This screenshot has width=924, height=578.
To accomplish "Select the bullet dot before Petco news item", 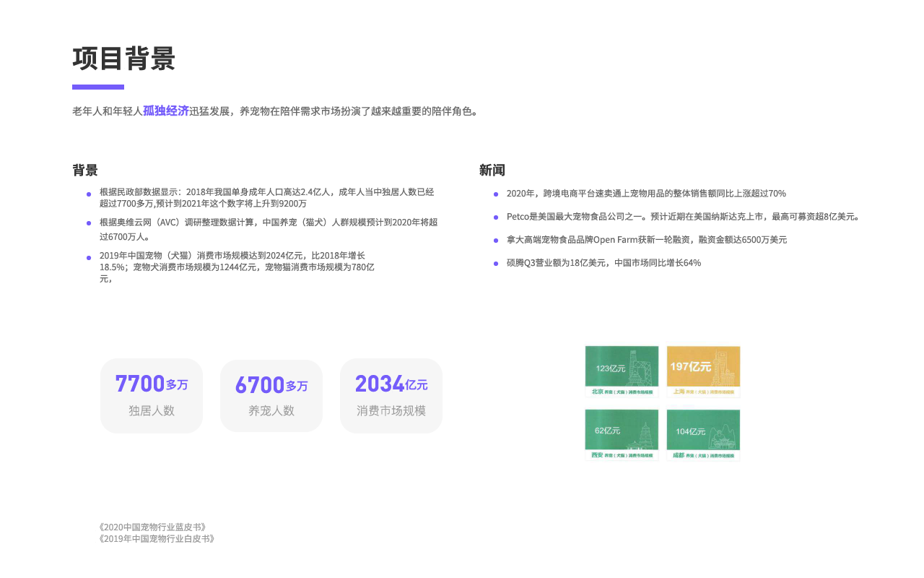I will point(496,217).
